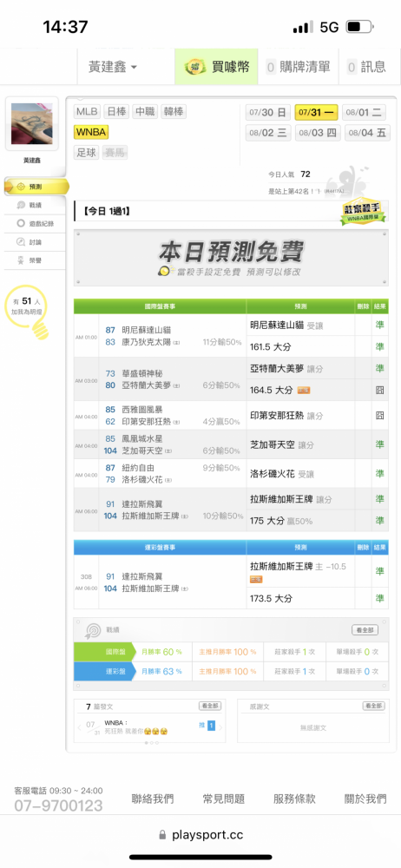Open the 關於我們 footer link

pyautogui.click(x=365, y=799)
